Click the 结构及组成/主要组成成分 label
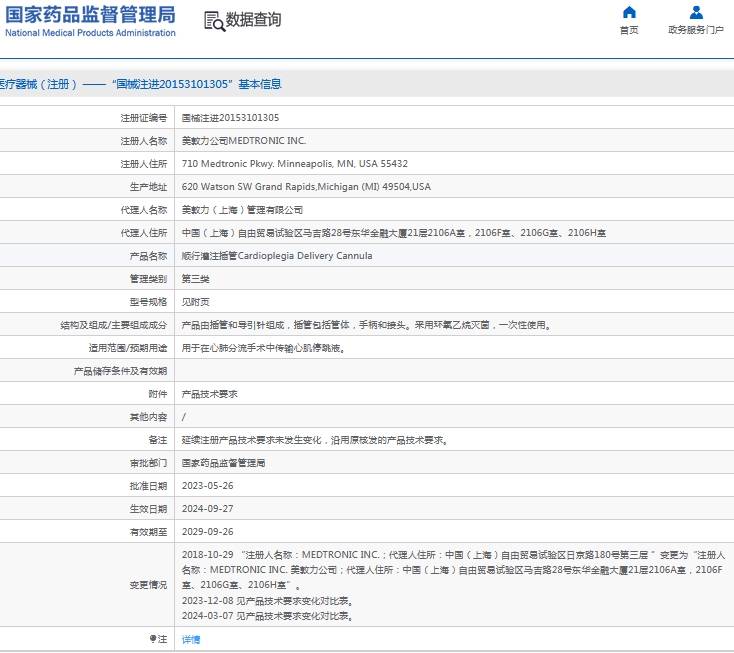734x653 pixels. click(x=114, y=325)
